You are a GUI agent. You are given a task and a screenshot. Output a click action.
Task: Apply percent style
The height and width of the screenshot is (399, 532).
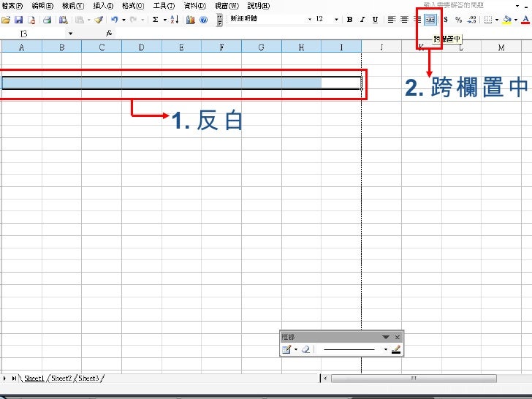[x=459, y=20]
